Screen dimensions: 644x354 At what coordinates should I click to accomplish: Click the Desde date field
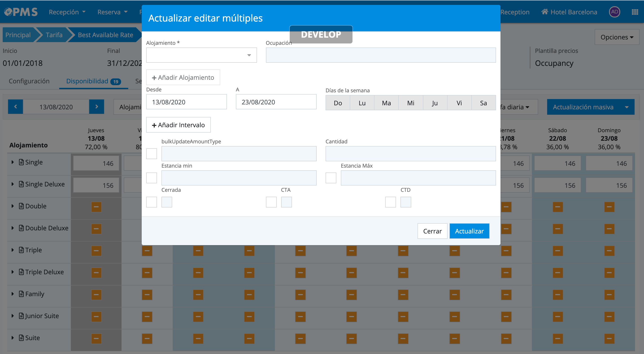pyautogui.click(x=187, y=102)
